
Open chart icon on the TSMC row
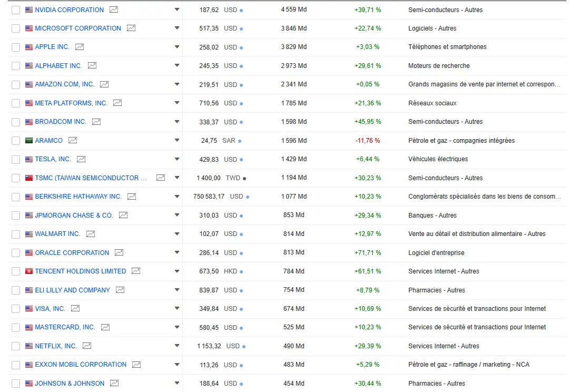(x=160, y=178)
